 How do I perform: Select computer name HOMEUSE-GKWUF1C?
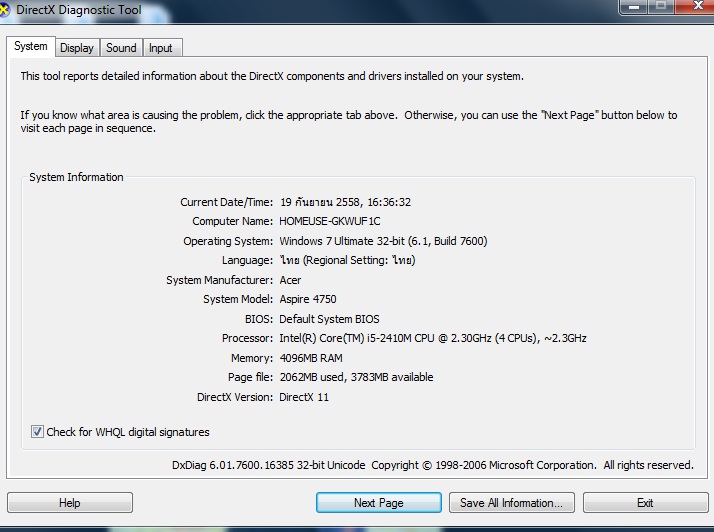pyautogui.click(x=330, y=221)
